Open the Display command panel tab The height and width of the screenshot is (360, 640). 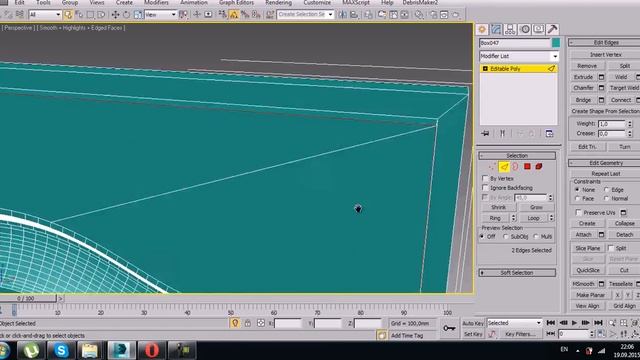click(539, 29)
